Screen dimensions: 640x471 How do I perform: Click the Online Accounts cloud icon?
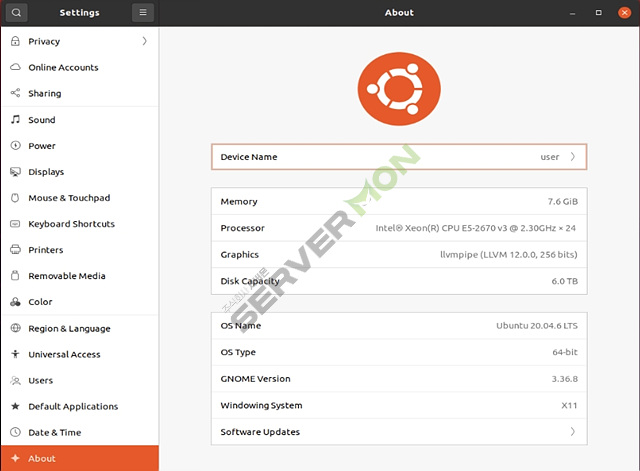pos(15,67)
